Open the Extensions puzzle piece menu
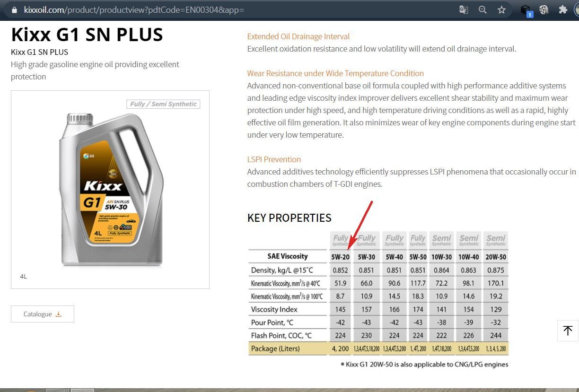 [563, 9]
